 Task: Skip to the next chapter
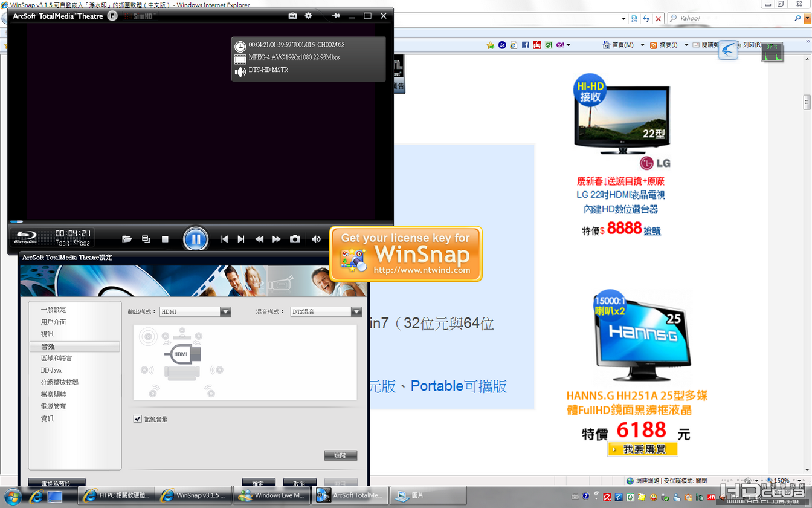point(241,239)
